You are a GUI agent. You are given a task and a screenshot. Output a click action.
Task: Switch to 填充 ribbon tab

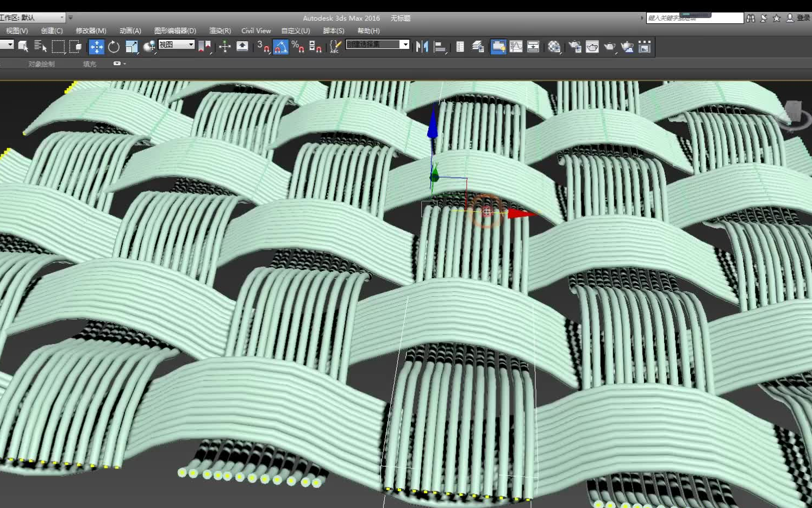point(89,64)
